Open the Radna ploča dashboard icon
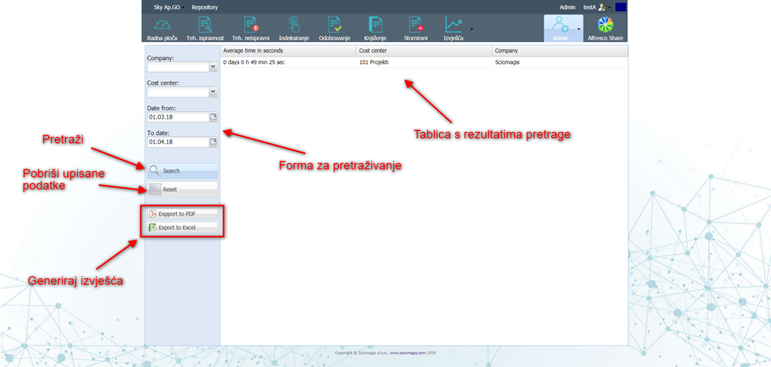This screenshot has height=367, width=771. point(162,25)
